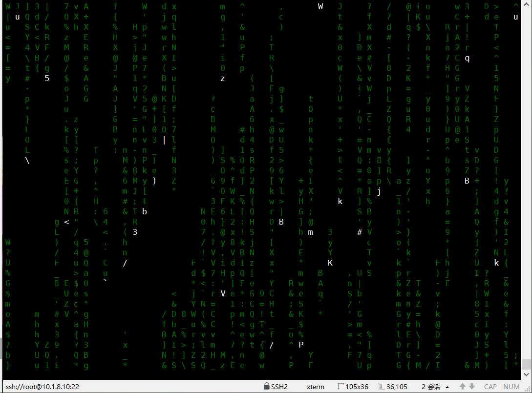Click the terminal size icon beside 105x36
The height and width of the screenshot is (393, 532).
point(340,386)
